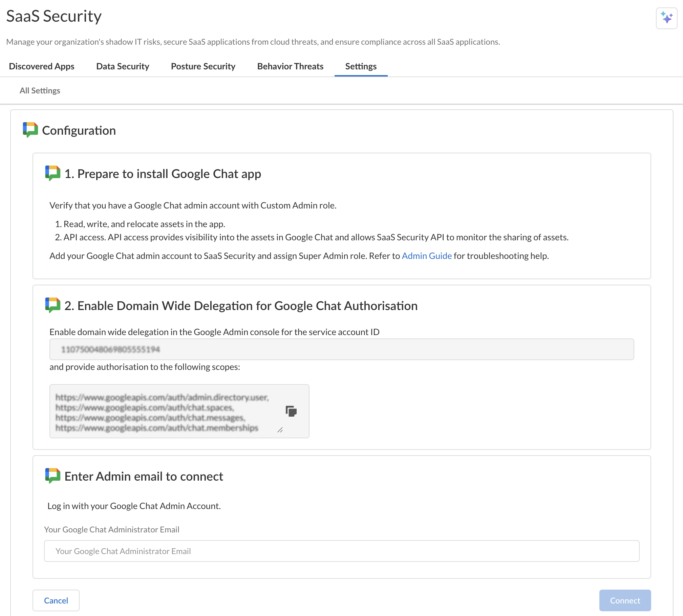Viewport: 683px width, 616px height.
Task: Click Google Chat icon beside Enter Admin email
Action: (x=52, y=476)
